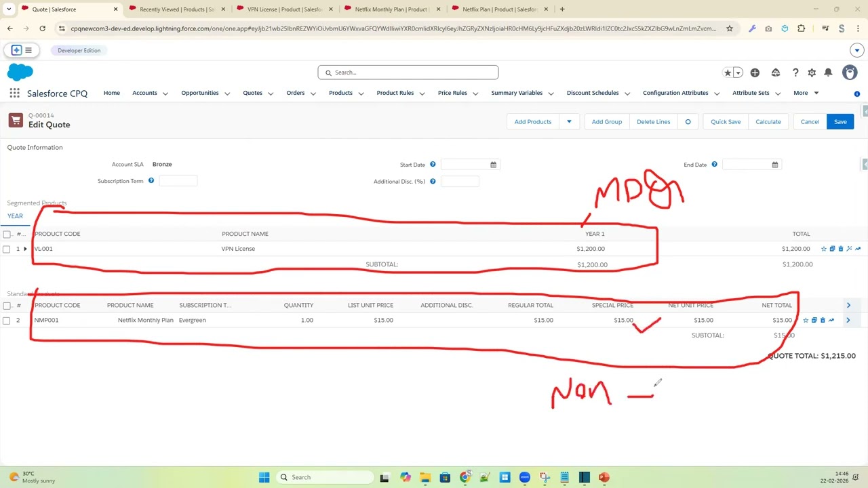Open the user profile avatar
868x488 pixels.
(850, 73)
